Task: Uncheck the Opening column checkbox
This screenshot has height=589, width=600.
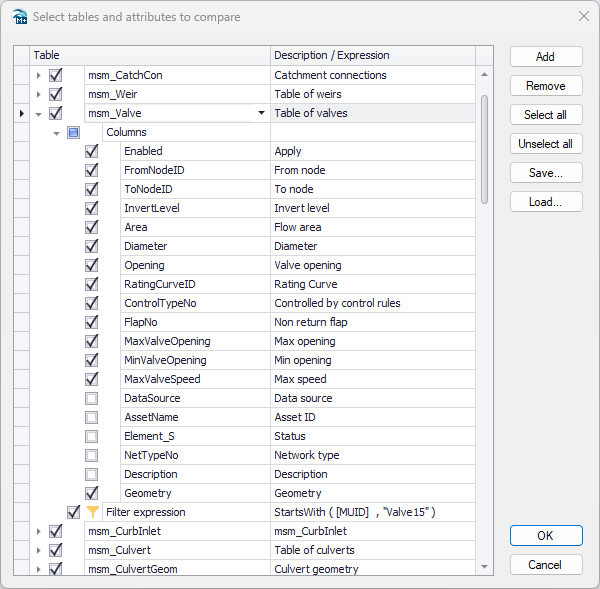Action: tap(91, 265)
